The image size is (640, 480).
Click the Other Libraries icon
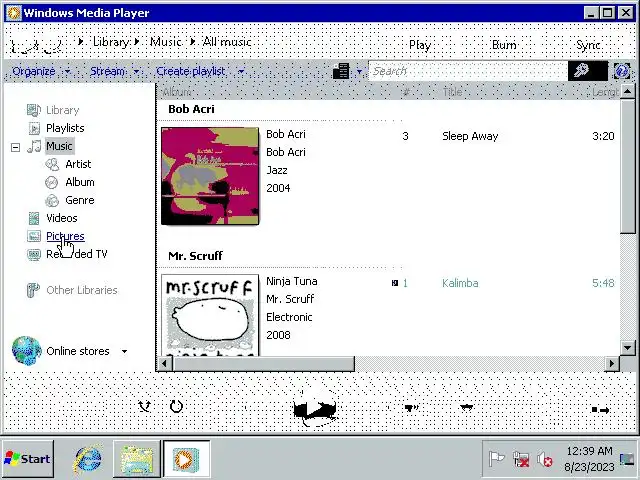pos(33,290)
